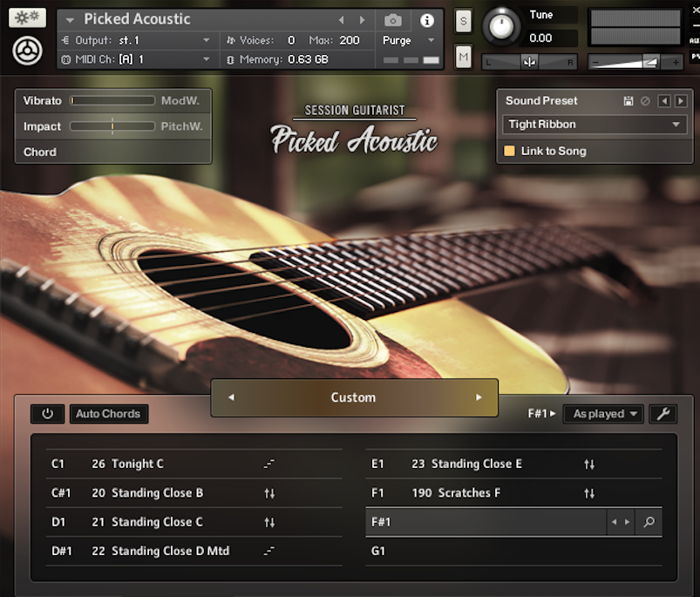Select the F1 Scratches F pattern

(513, 493)
